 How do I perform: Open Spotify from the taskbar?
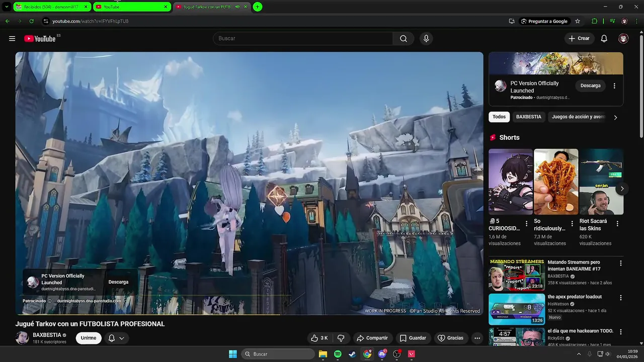(x=338, y=354)
